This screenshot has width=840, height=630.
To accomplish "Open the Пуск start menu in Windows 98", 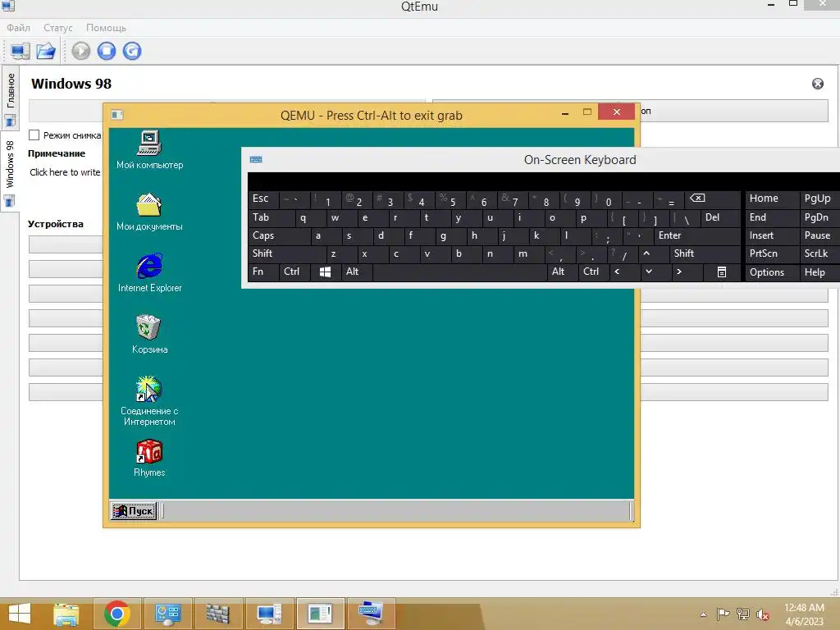I will click(134, 510).
